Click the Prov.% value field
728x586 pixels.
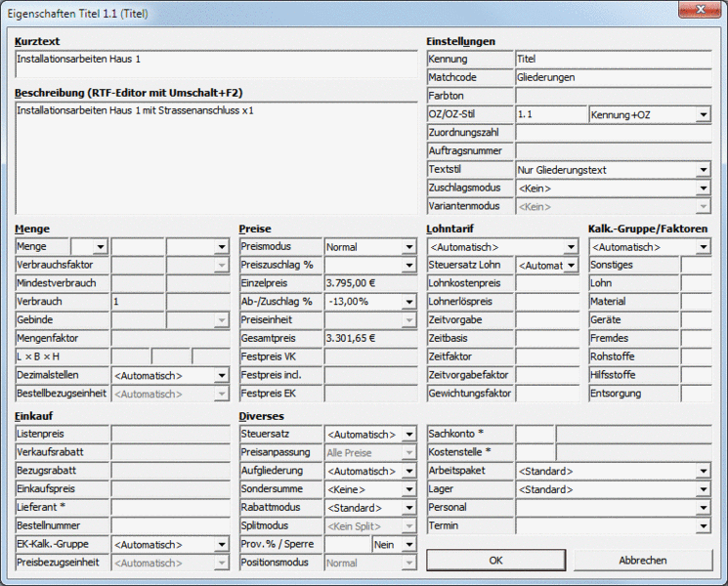[347, 544]
